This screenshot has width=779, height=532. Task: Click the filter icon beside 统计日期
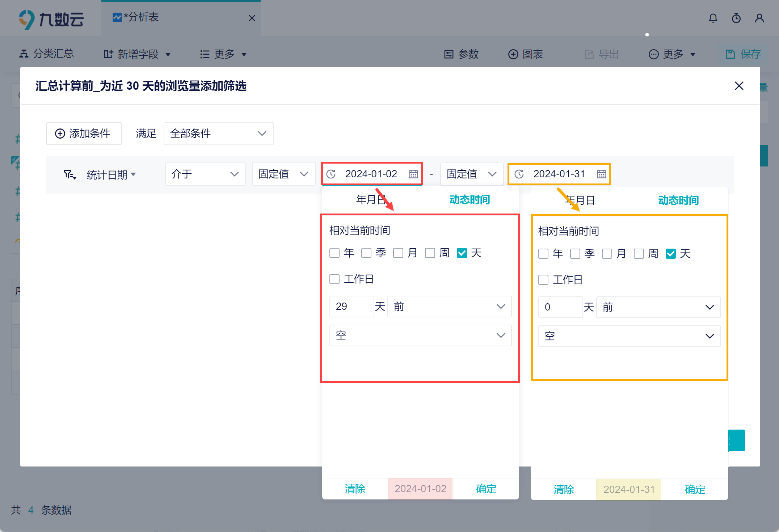click(70, 175)
